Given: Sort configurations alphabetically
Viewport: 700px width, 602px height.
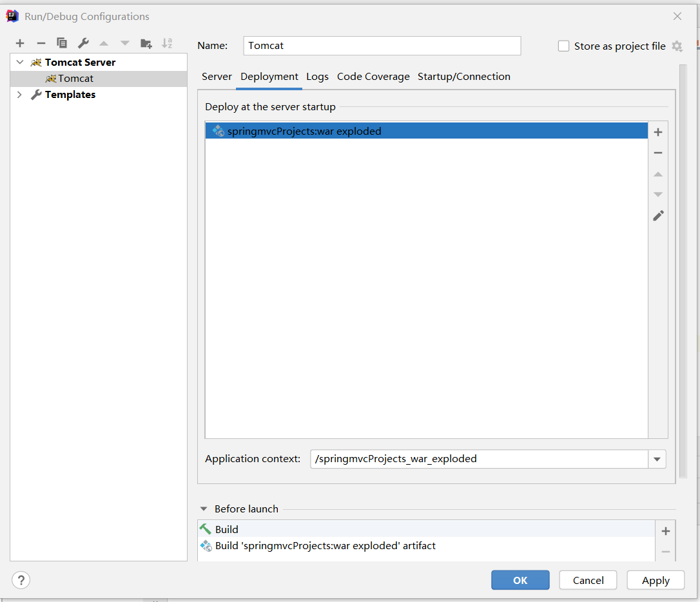Looking at the screenshot, I should click(x=167, y=43).
